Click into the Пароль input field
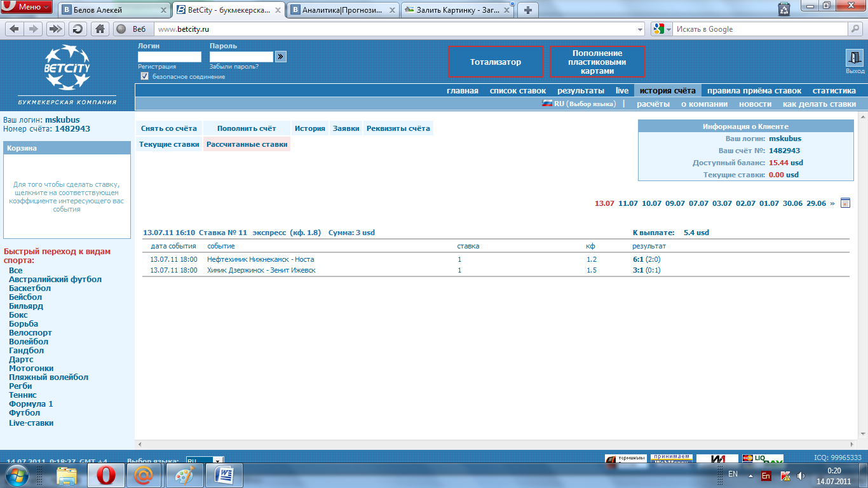Viewport: 868px width, 488px height. 241,57
